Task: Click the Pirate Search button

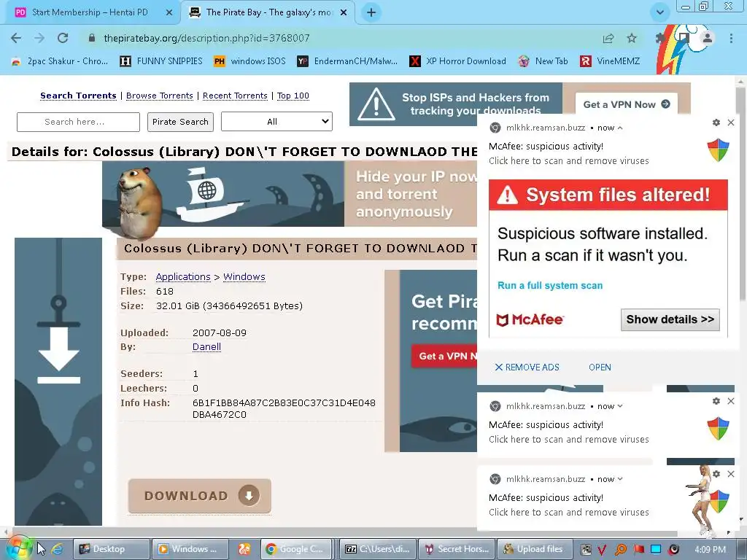Action: 180,122
